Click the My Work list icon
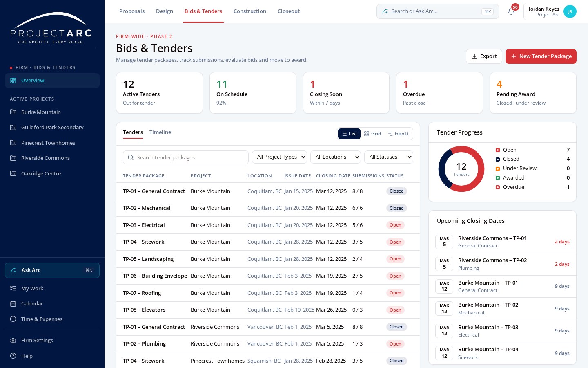This screenshot has width=588, height=368. [13, 288]
